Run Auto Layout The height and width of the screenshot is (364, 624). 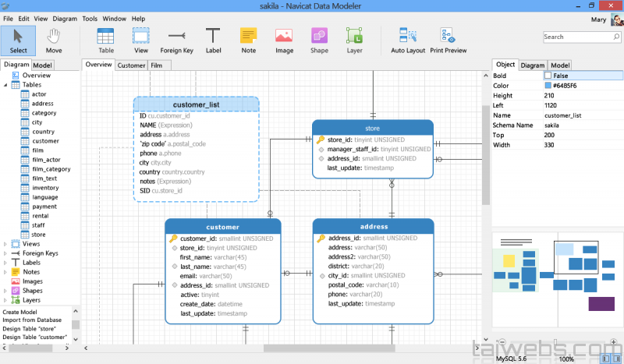[x=408, y=40]
